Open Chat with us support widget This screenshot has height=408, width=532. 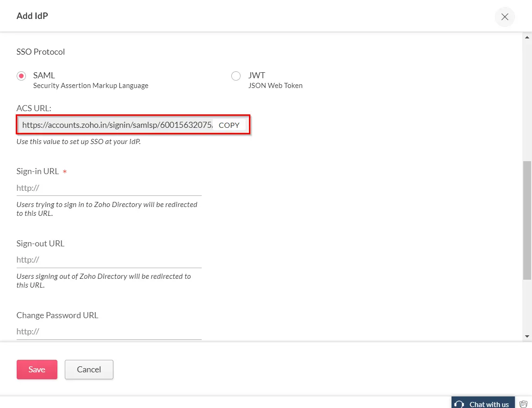(483, 403)
